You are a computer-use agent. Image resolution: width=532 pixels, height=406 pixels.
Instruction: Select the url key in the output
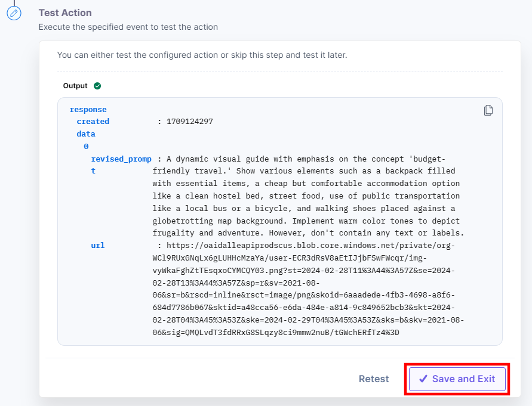coord(98,245)
